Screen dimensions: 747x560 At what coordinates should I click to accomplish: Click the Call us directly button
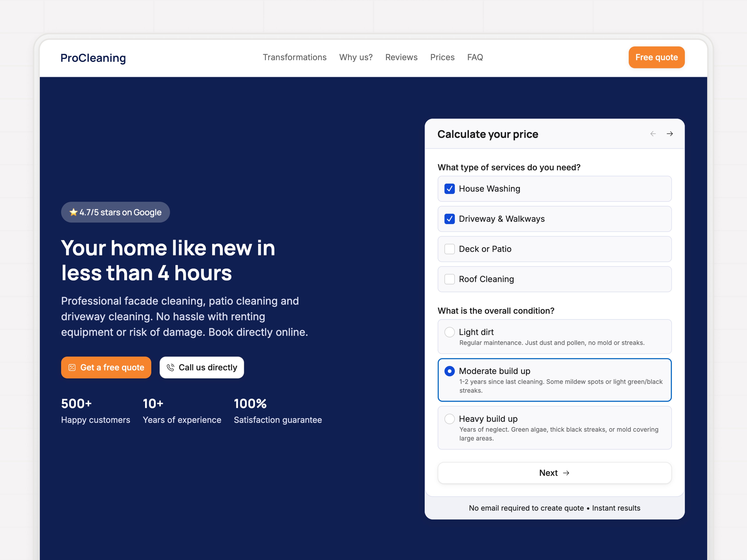(x=202, y=367)
